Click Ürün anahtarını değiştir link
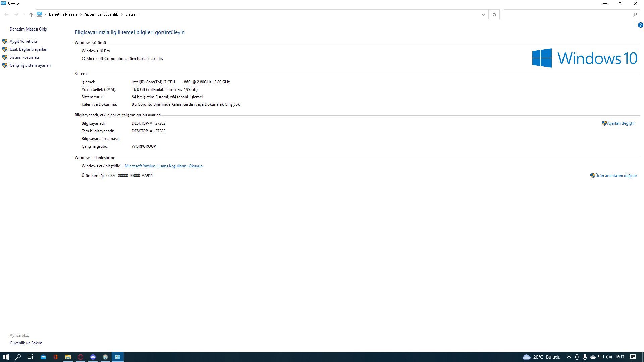644x362 pixels. coord(616,176)
